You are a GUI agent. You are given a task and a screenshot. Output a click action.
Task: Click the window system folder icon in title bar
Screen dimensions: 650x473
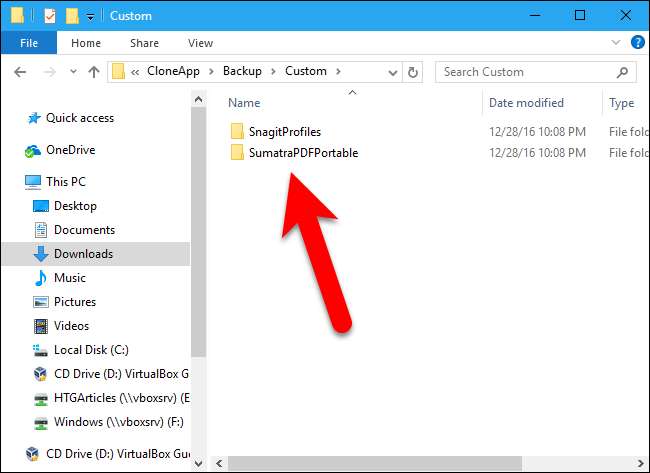click(x=17, y=16)
